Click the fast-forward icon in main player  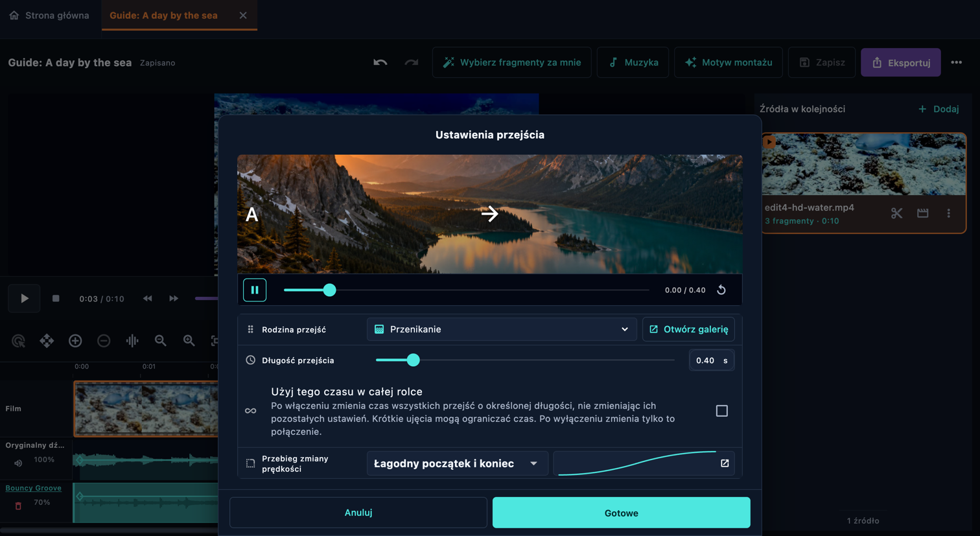(174, 298)
